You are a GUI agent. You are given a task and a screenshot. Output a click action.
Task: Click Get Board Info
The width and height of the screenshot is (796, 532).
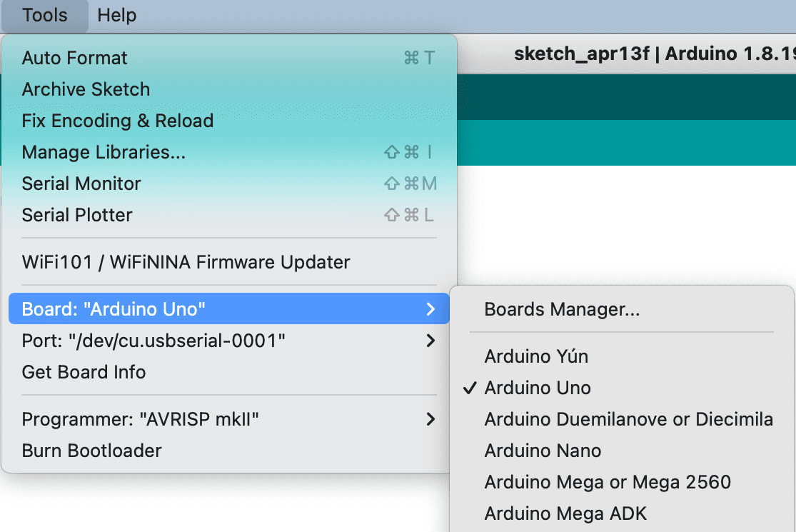[229, 372]
